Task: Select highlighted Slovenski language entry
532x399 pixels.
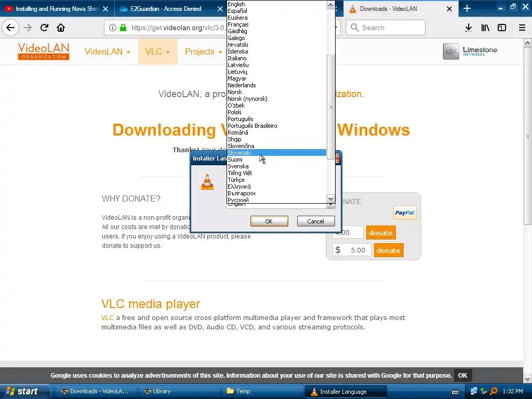Action: point(276,153)
